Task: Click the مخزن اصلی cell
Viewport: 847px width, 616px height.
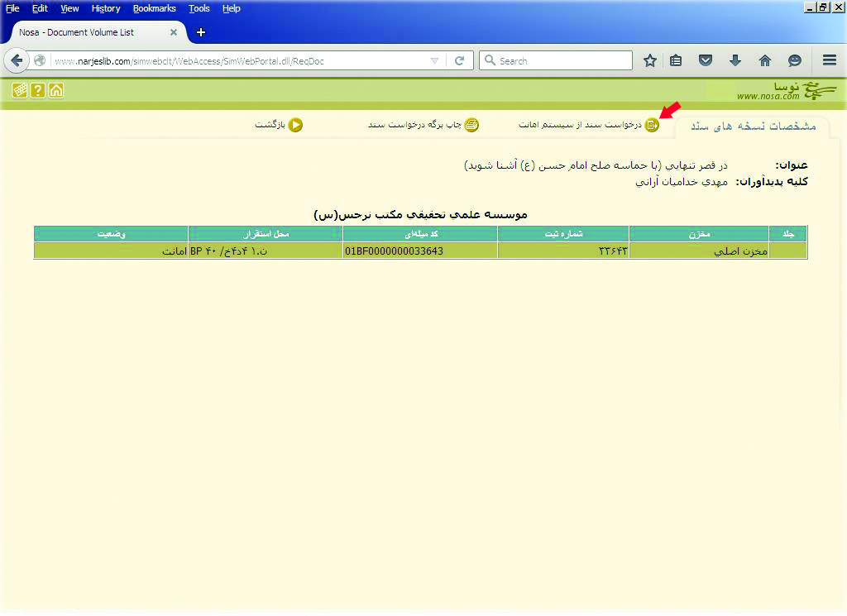Action: pos(699,251)
